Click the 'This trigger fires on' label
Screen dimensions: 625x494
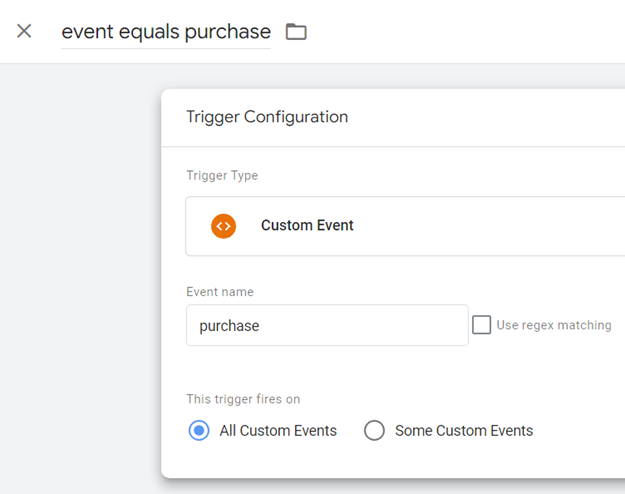pyautogui.click(x=243, y=399)
